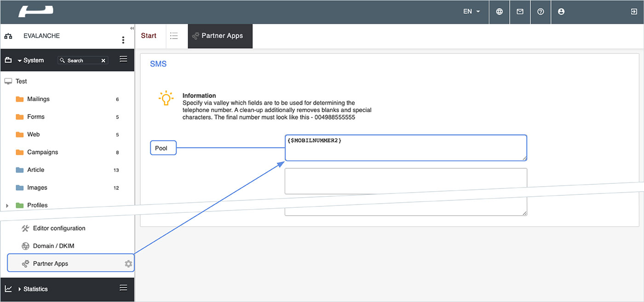Collapse the System section dropdown
This screenshot has width=644, height=302.
click(x=20, y=61)
